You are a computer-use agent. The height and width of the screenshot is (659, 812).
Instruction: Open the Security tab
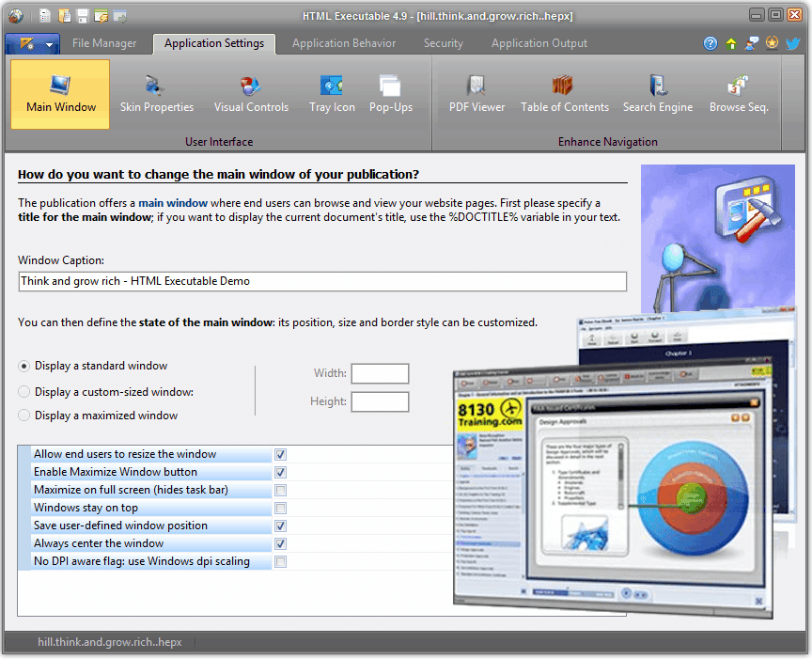443,43
